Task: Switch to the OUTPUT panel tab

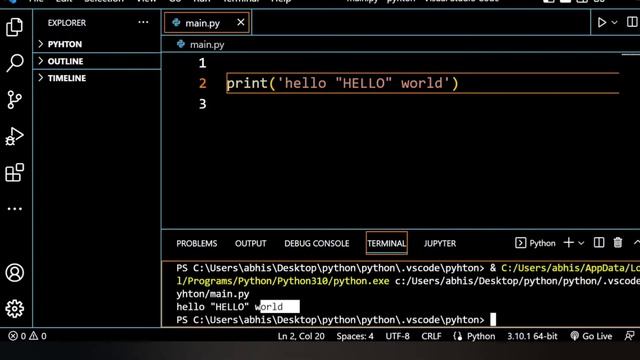Action: tap(251, 243)
